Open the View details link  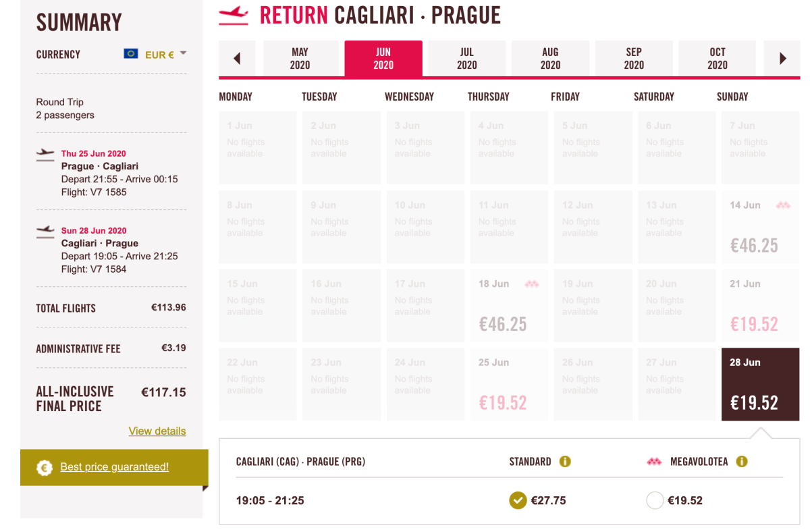coord(157,431)
